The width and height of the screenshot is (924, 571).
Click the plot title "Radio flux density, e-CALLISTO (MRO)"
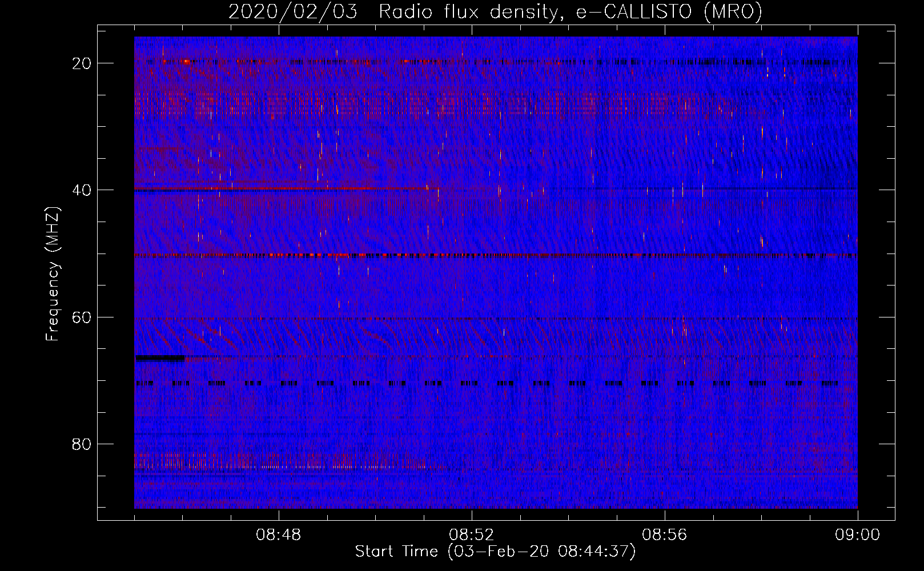571,12
